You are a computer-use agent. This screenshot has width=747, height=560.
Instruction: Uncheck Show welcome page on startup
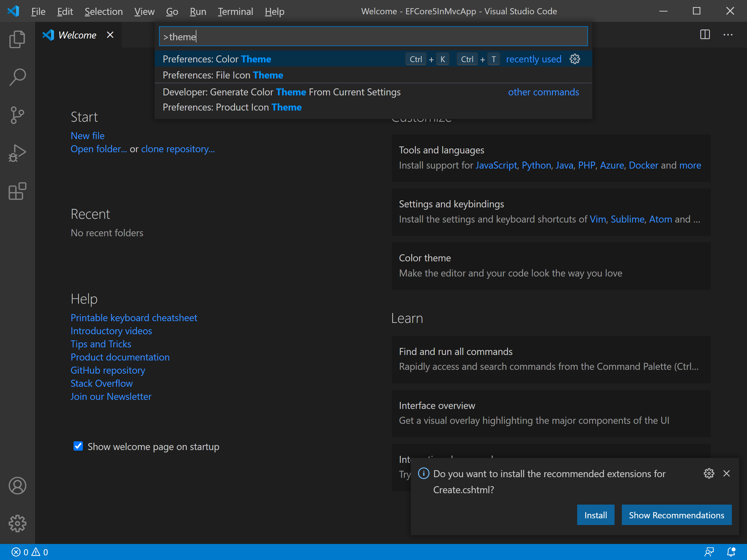pos(78,446)
